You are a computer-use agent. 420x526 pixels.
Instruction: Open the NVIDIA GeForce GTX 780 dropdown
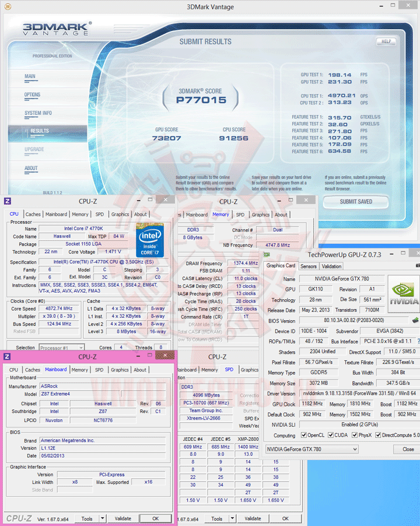coord(312,449)
